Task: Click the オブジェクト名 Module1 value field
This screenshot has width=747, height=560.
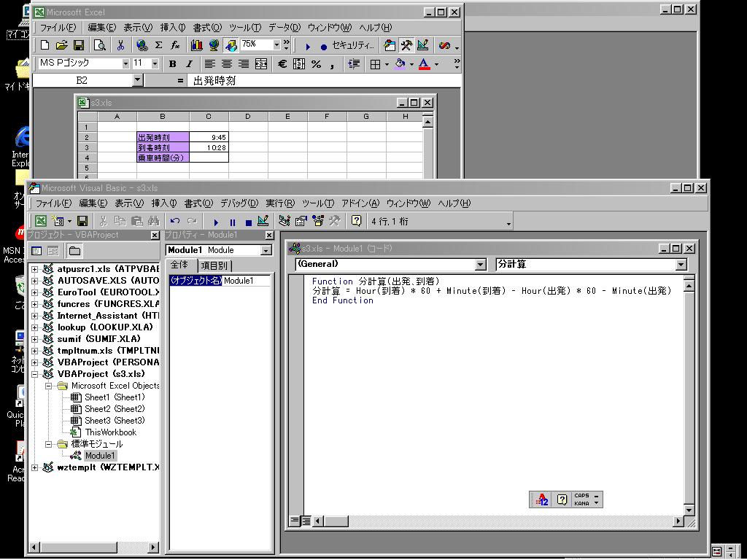Action: click(247, 281)
